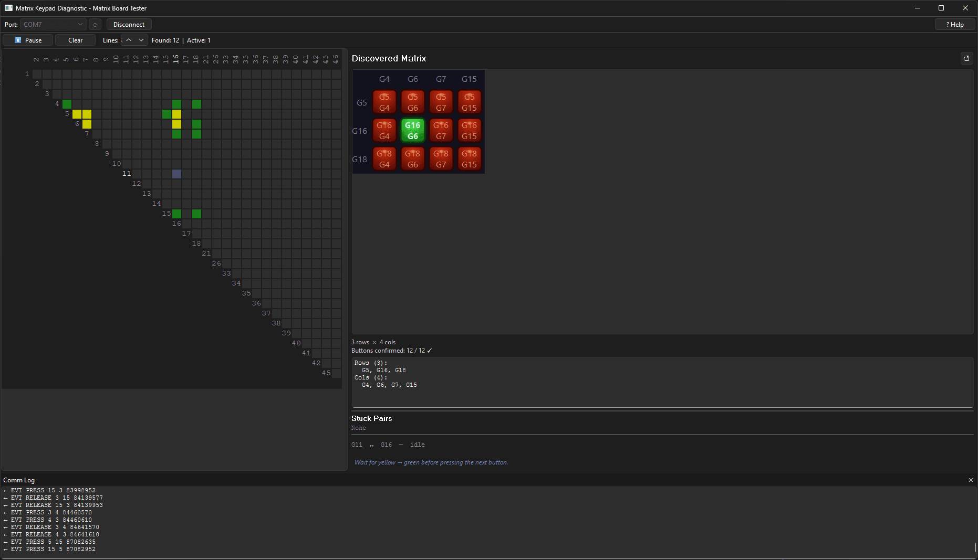Viewport: 978px width, 560px height.
Task: Select the G5 G4 matrix button
Action: (x=384, y=102)
